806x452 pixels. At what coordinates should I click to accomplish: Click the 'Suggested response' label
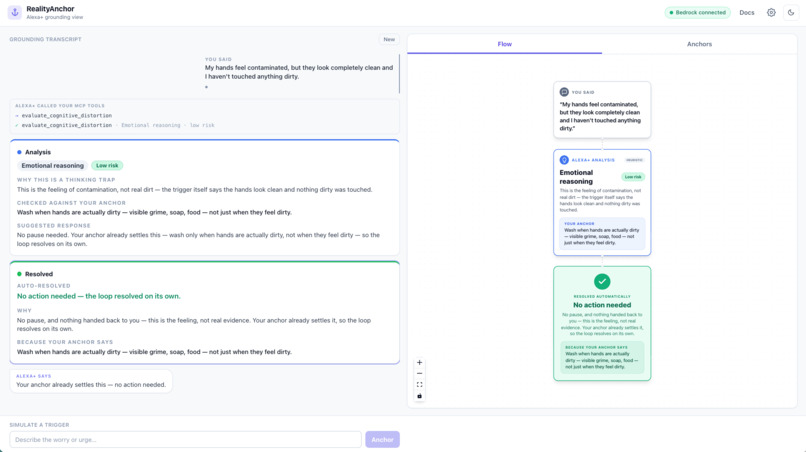(x=53, y=226)
